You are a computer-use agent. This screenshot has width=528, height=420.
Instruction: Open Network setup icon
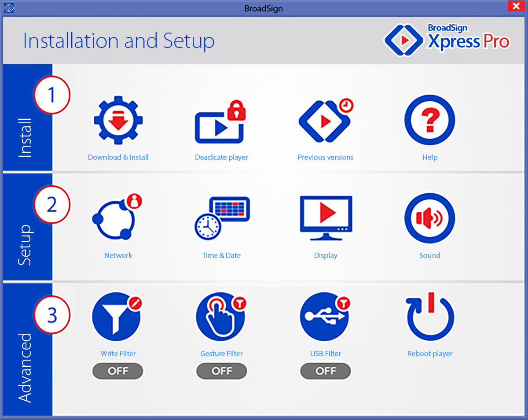117,217
